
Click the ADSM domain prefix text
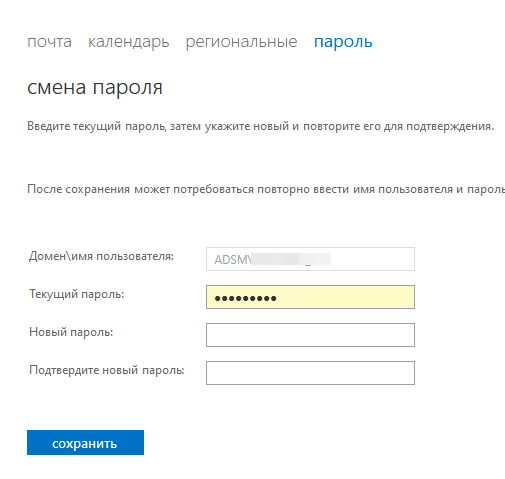pos(232,260)
